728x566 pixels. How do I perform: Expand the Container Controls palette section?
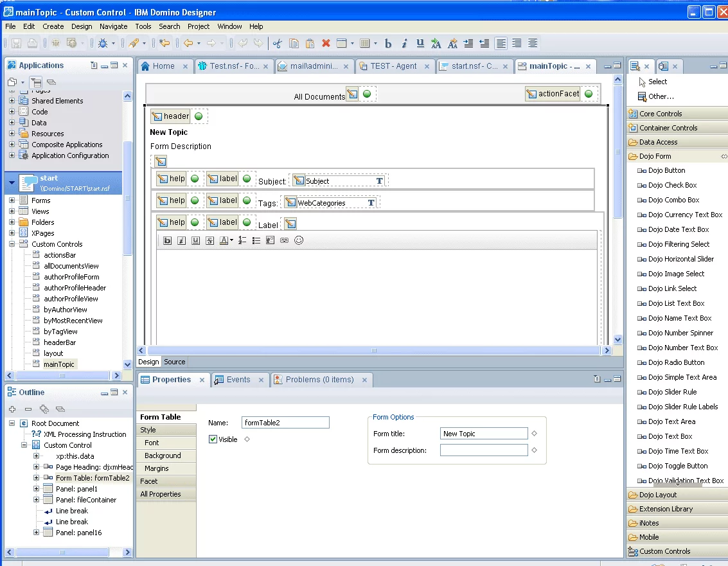point(668,128)
